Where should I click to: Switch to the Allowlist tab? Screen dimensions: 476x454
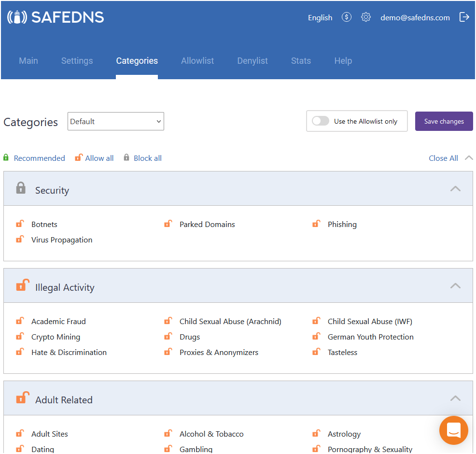point(197,61)
